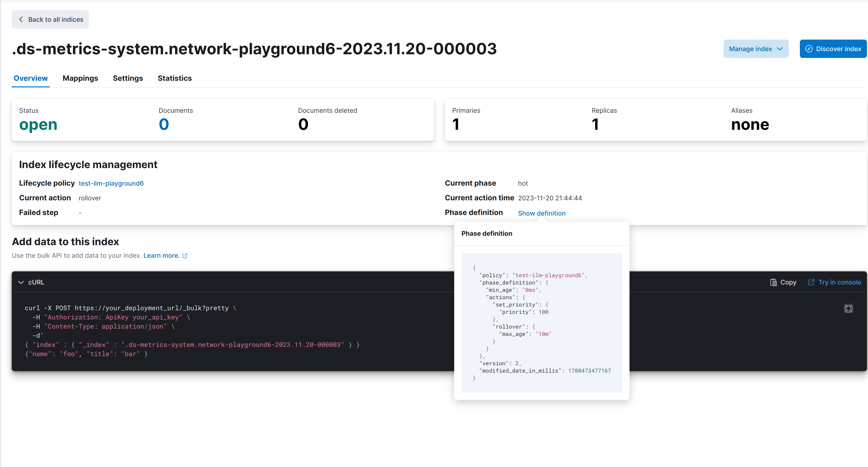Screen dimensions: 868x467
Task: Select the Overview tab
Action: (31, 78)
